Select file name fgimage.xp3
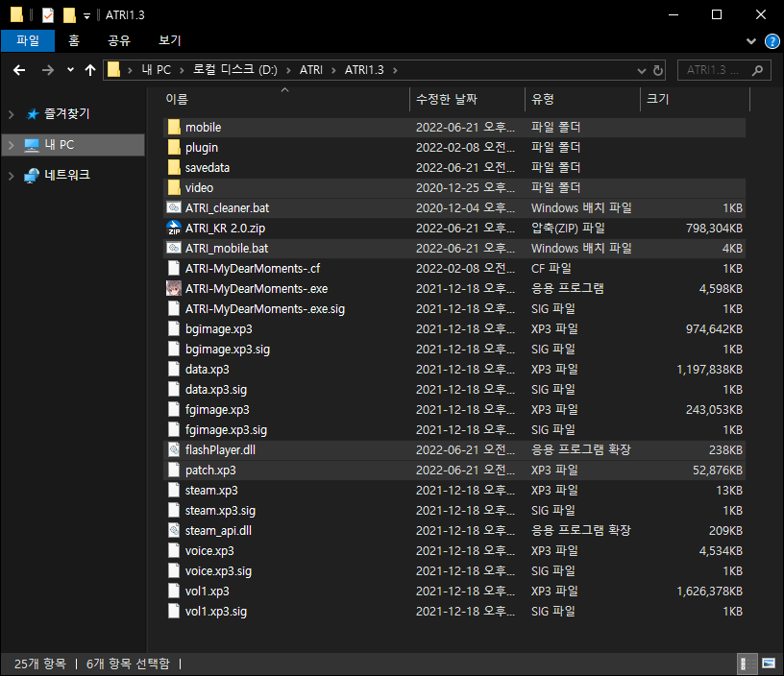 point(217,410)
